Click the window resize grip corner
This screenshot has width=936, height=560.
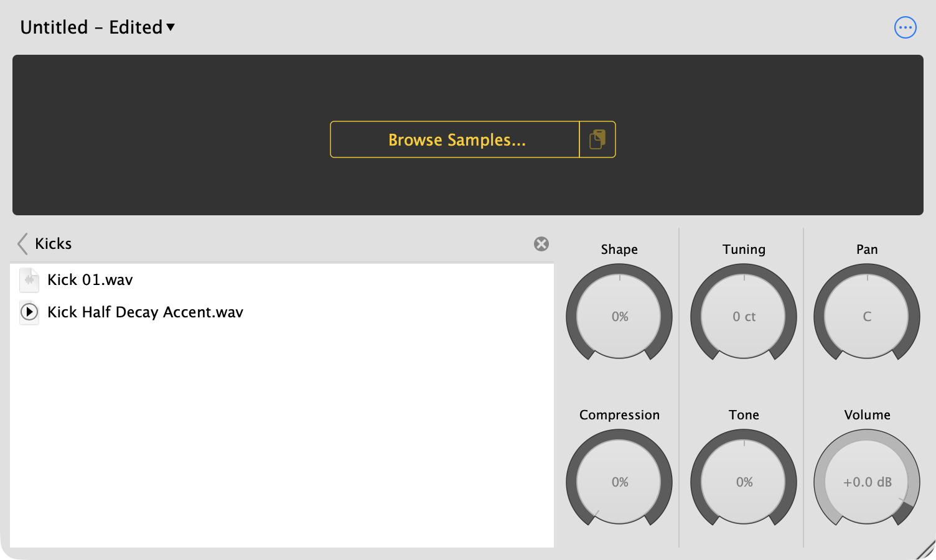coord(925,550)
